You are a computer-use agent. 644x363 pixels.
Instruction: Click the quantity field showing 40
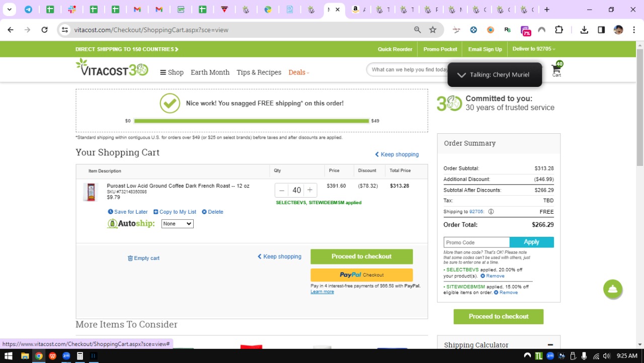click(296, 190)
